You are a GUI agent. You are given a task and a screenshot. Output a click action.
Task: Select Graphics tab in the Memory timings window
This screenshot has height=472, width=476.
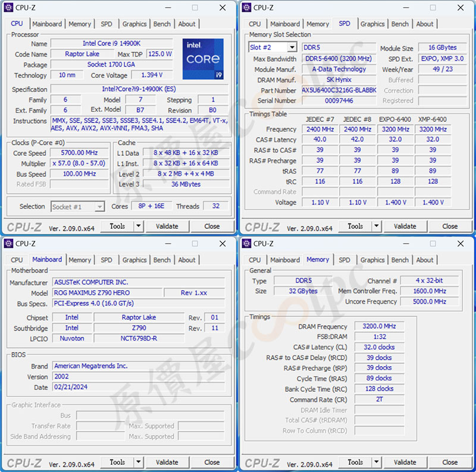click(372, 260)
